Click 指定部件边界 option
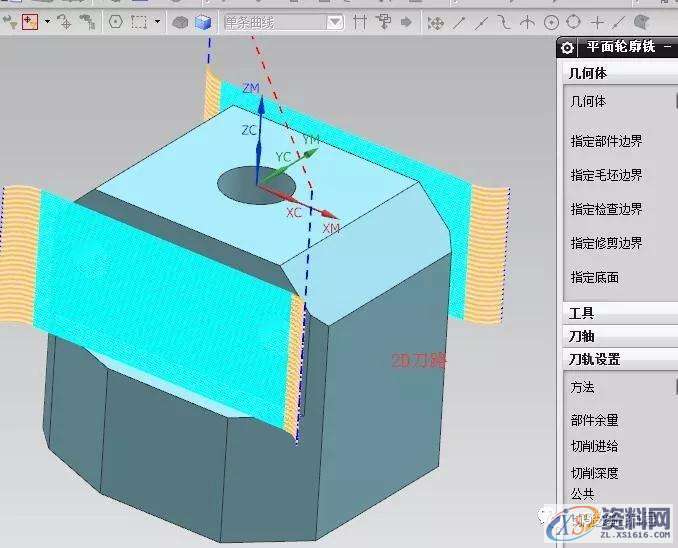The width and height of the screenshot is (678, 548). 606,141
